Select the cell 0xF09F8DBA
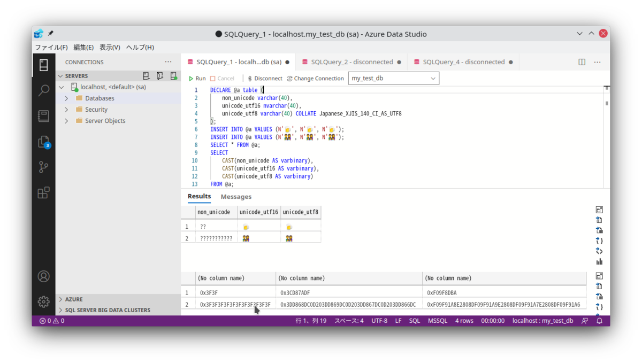The image size is (642, 364). 504,293
